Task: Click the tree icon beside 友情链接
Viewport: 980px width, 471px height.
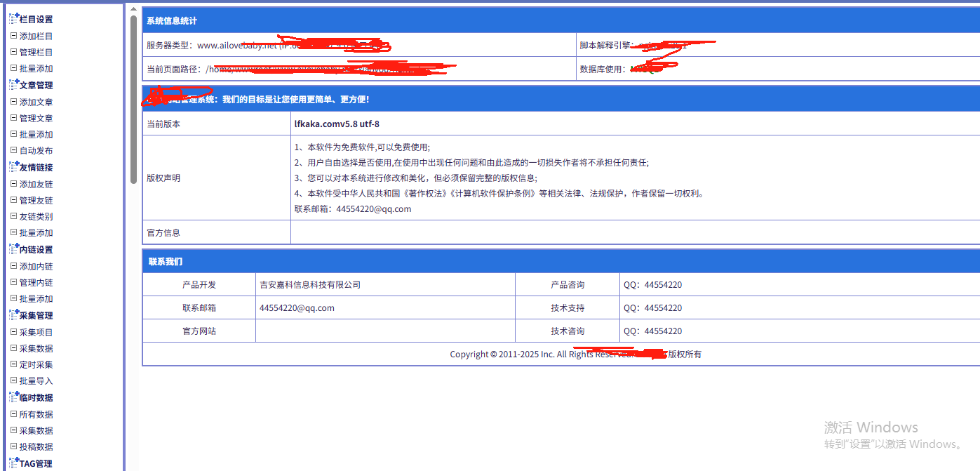Action: pos(13,167)
